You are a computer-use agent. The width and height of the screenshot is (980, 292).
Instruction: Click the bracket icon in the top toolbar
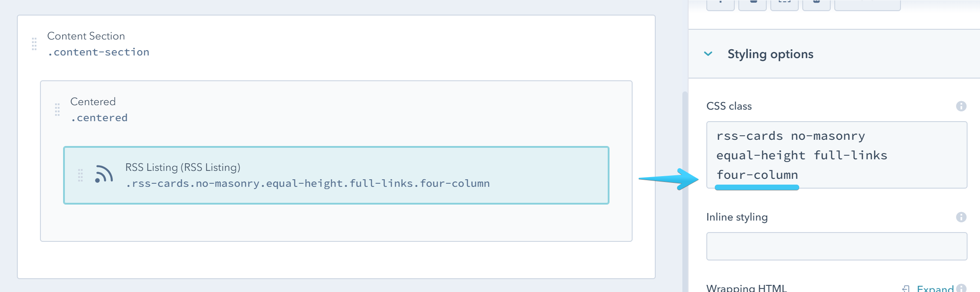(784, 4)
